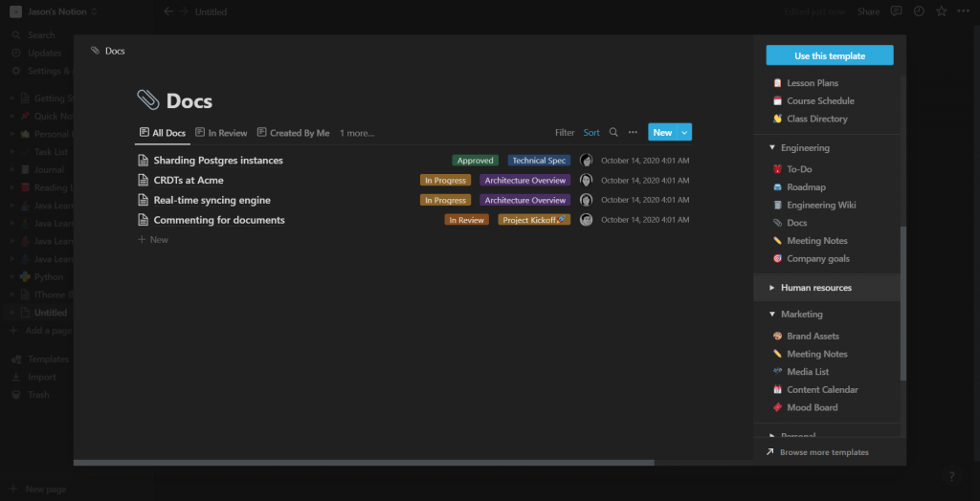Click the Approved status tag

[475, 161]
